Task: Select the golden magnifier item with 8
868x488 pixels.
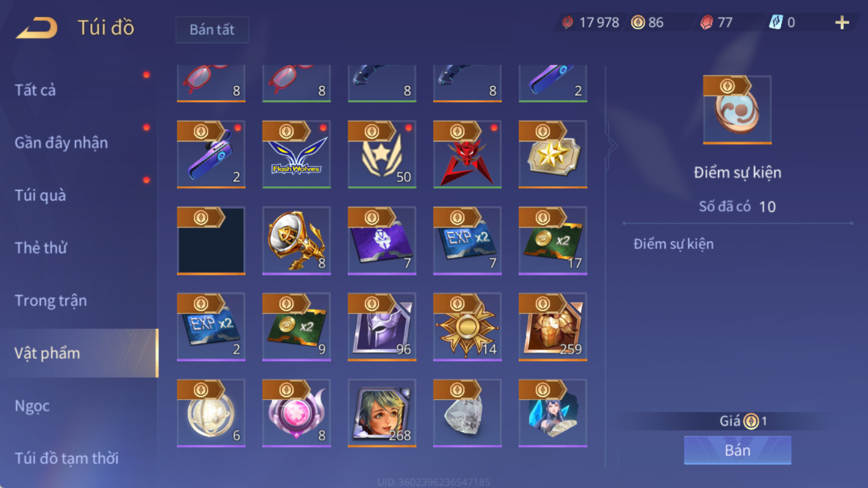Action: coord(296,240)
